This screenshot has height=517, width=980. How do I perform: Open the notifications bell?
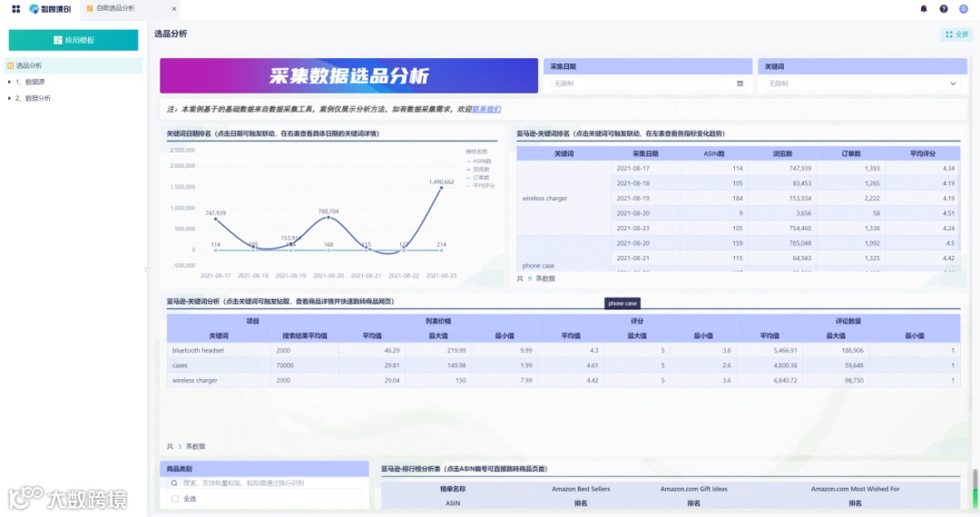tap(924, 9)
